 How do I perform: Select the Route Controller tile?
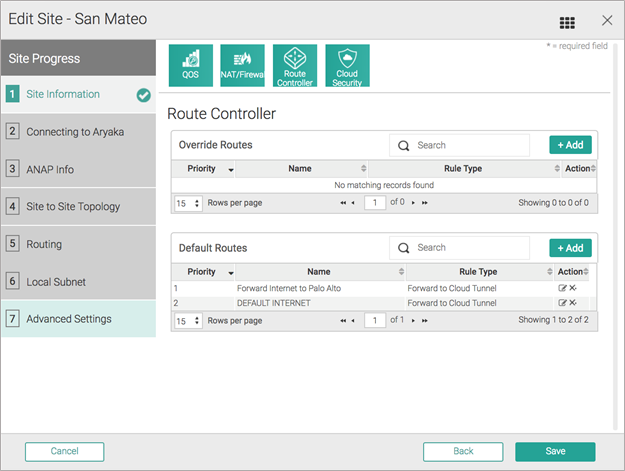click(x=294, y=65)
